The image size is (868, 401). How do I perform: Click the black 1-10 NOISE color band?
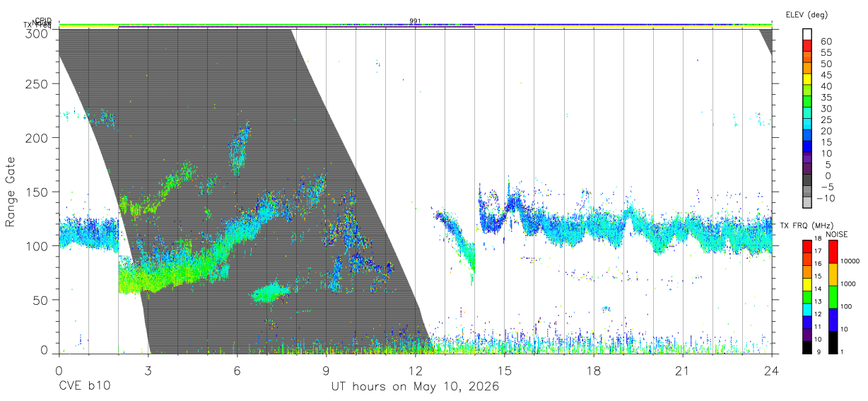[x=833, y=342]
